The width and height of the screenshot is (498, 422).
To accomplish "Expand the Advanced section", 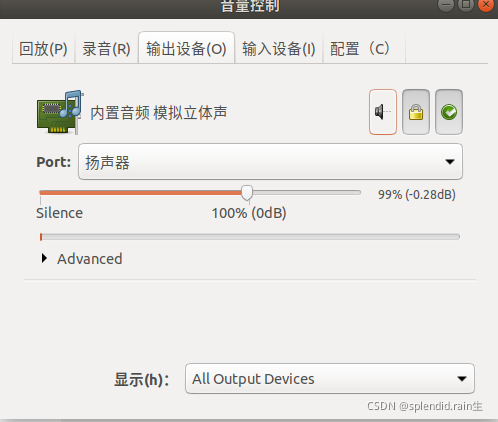I will 82,259.
